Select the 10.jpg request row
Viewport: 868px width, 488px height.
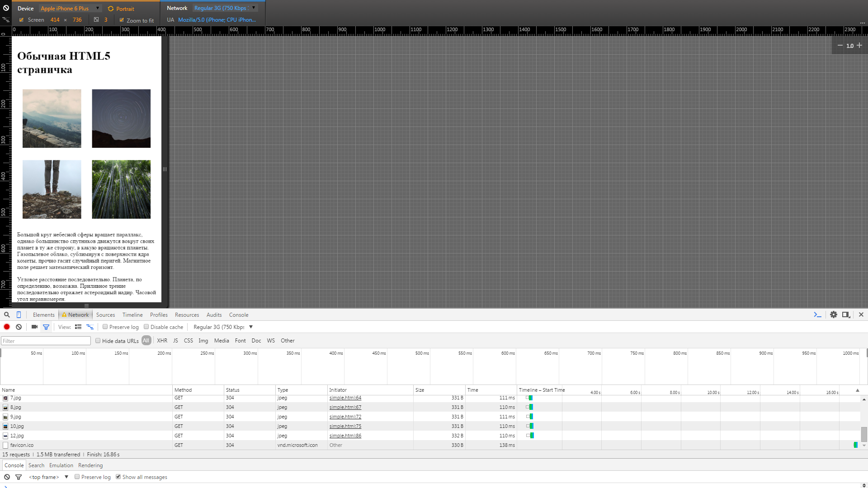coord(430,427)
